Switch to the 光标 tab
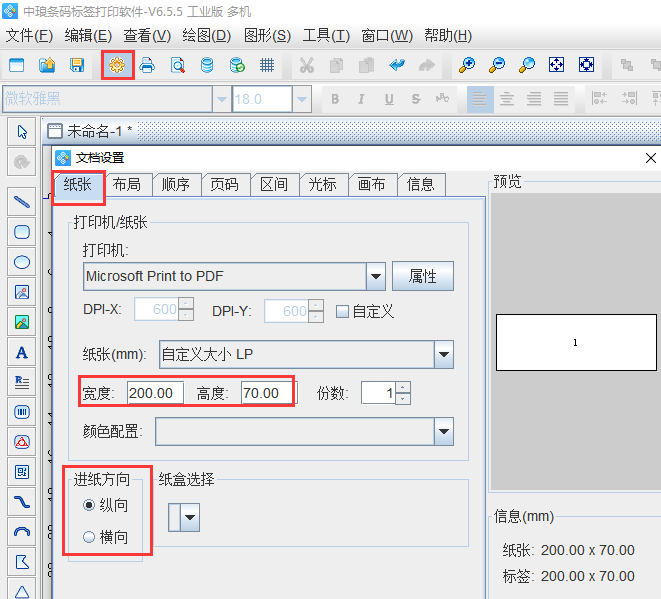The height and width of the screenshot is (599, 661). (322, 185)
